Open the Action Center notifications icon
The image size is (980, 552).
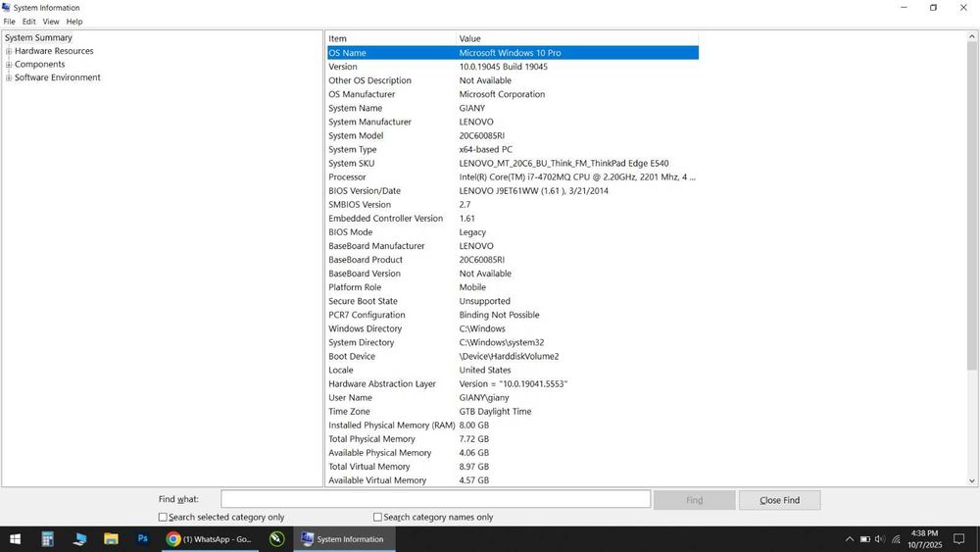point(958,539)
